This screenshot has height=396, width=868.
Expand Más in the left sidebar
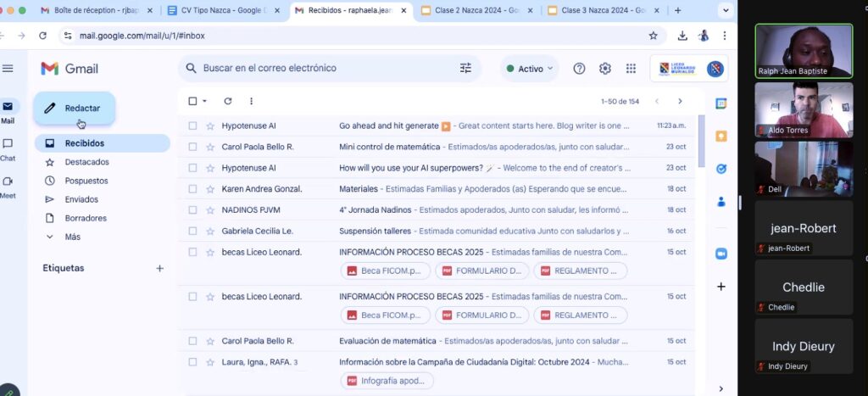[x=72, y=237]
